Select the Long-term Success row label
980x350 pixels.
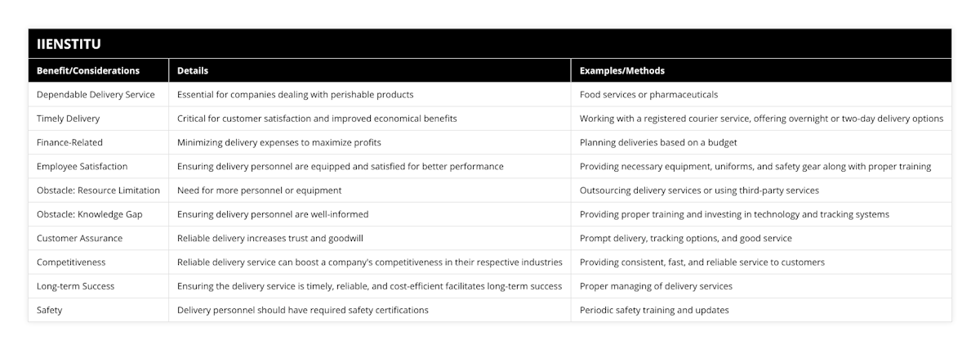tap(75, 286)
